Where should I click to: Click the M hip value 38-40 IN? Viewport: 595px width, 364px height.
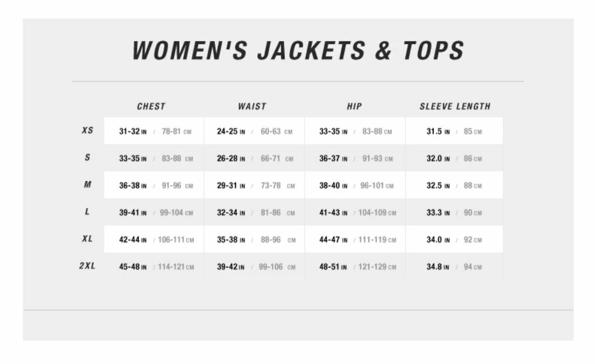pos(333,186)
